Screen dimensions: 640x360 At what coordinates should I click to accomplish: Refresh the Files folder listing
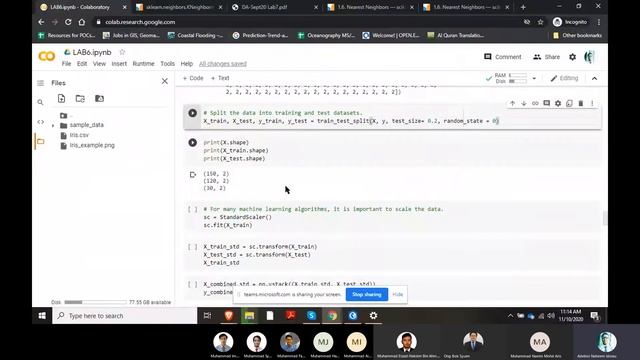pos(80,98)
